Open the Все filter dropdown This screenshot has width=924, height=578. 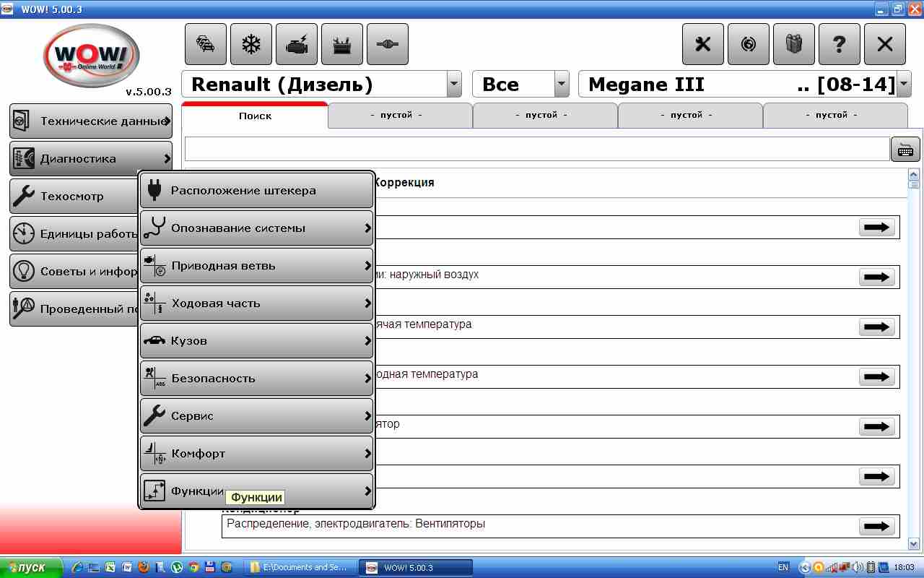click(562, 85)
